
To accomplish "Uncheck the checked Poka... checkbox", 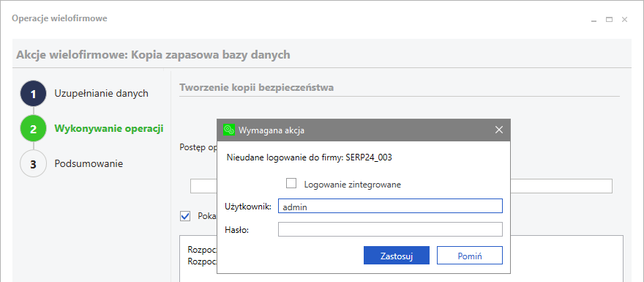I will [186, 216].
